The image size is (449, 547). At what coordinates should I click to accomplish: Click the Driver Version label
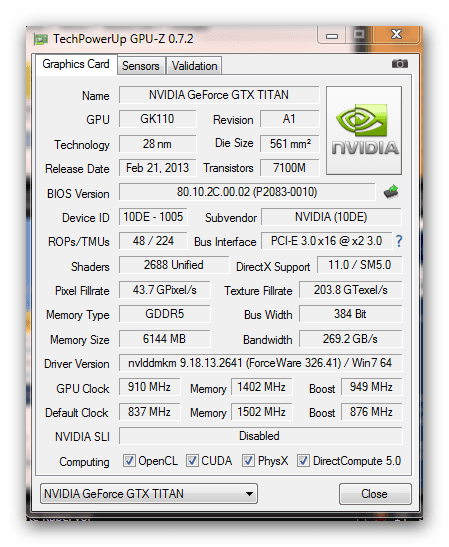[x=76, y=364]
